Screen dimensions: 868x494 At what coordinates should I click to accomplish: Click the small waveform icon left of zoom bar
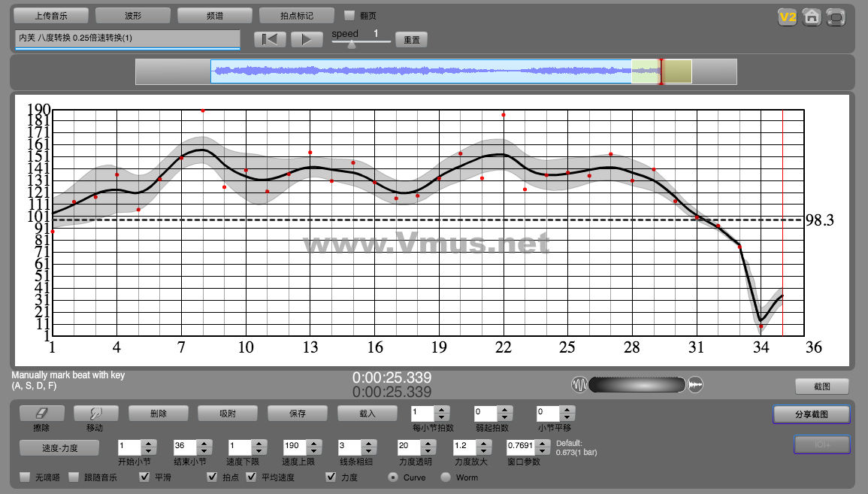[x=579, y=385]
